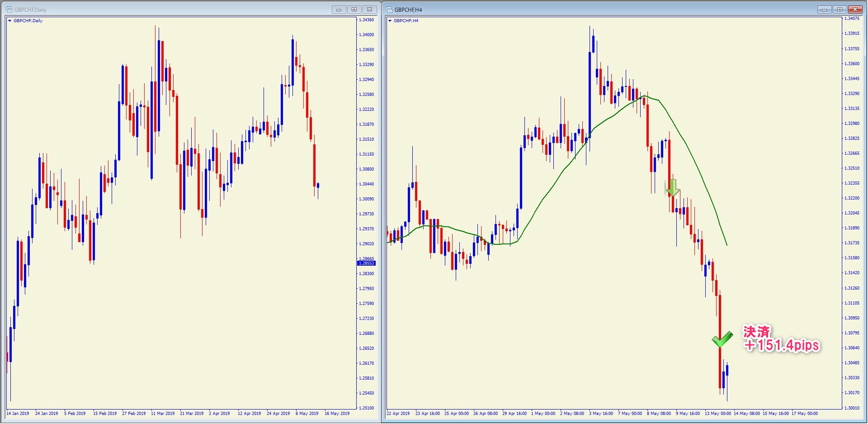Viewport: 868px width, 424px height.
Task: Click price level 1.32980 on H4 axis
Action: [x=852, y=124]
